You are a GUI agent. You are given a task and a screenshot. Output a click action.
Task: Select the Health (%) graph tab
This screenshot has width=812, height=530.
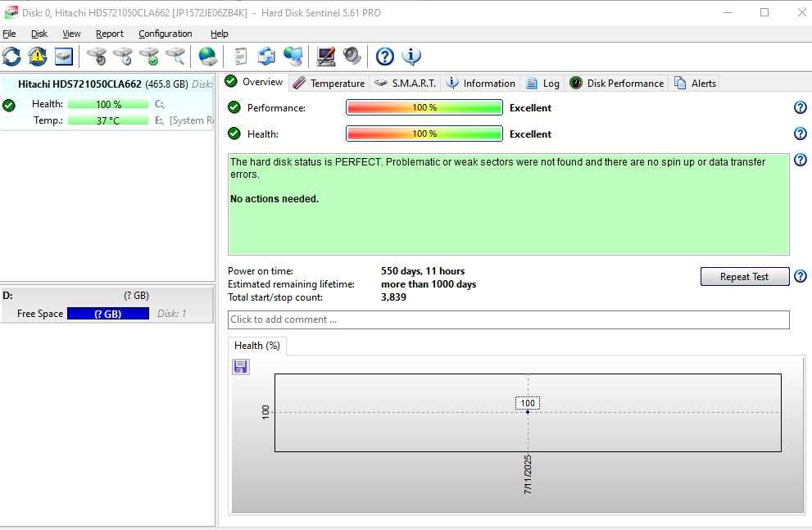[256, 346]
